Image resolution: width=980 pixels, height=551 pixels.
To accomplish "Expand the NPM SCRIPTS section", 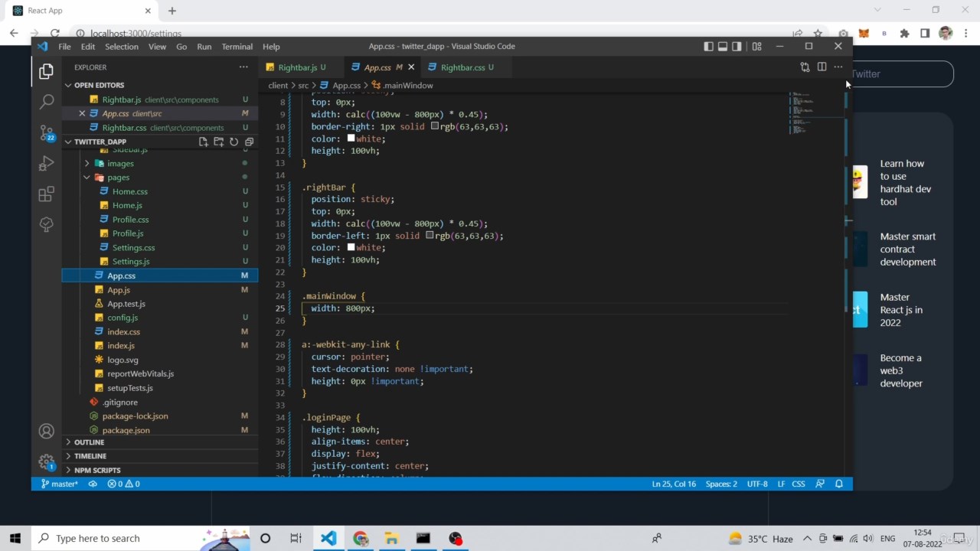I will 96,470.
